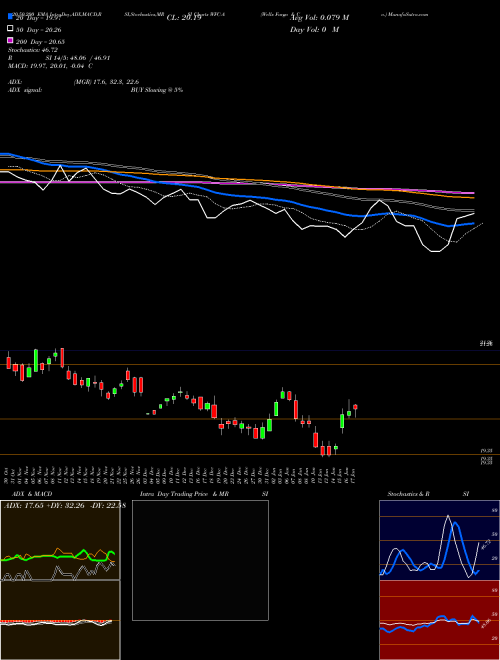Viewport: 500px width, 660px height.
Task: Open the empty Intra Day Trading Price chart box
Action: click(200, 560)
